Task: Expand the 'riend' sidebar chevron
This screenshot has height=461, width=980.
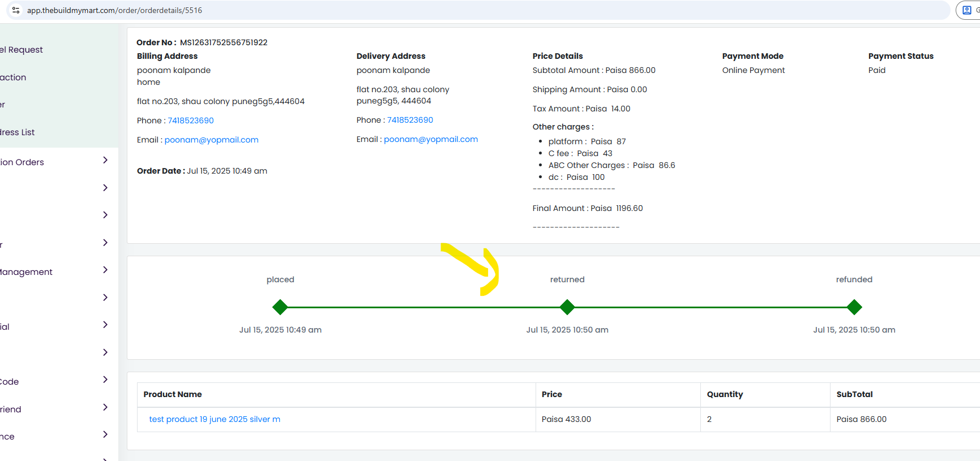Action: [x=105, y=407]
